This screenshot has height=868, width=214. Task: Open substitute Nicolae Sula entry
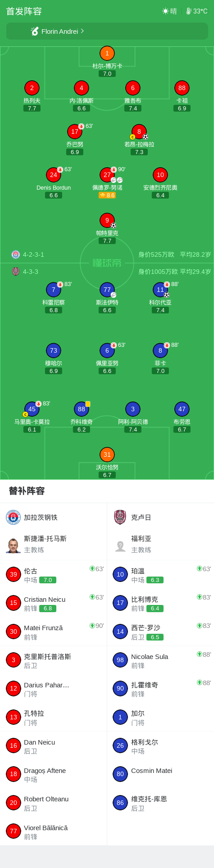(160, 660)
